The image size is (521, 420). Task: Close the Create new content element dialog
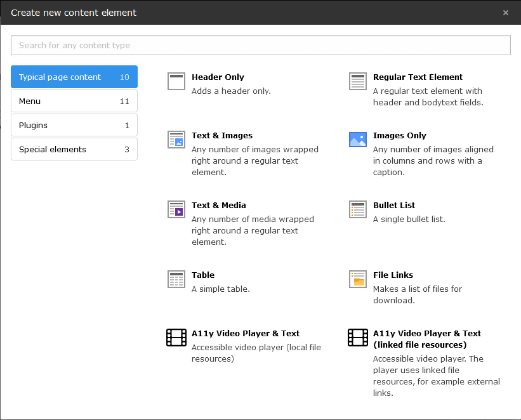[x=505, y=13]
